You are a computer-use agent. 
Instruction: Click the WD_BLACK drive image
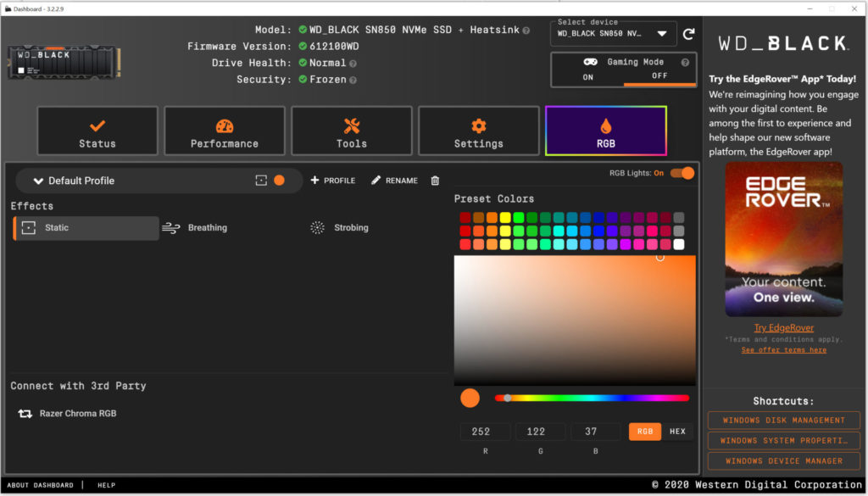[64, 63]
